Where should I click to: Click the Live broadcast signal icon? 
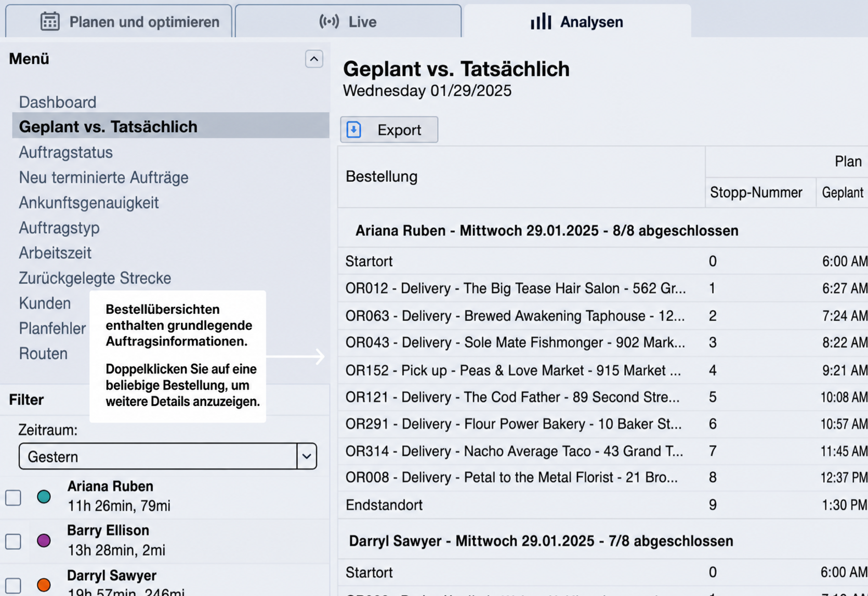(329, 21)
